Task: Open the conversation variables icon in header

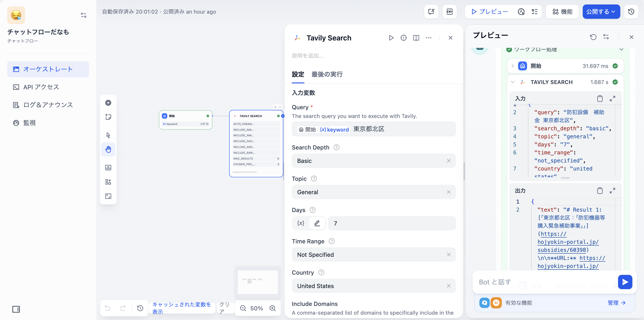Action: coord(431,11)
